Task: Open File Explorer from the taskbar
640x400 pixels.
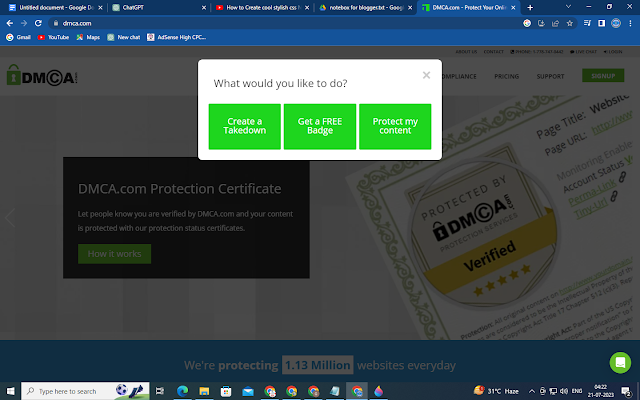Action: [204, 391]
